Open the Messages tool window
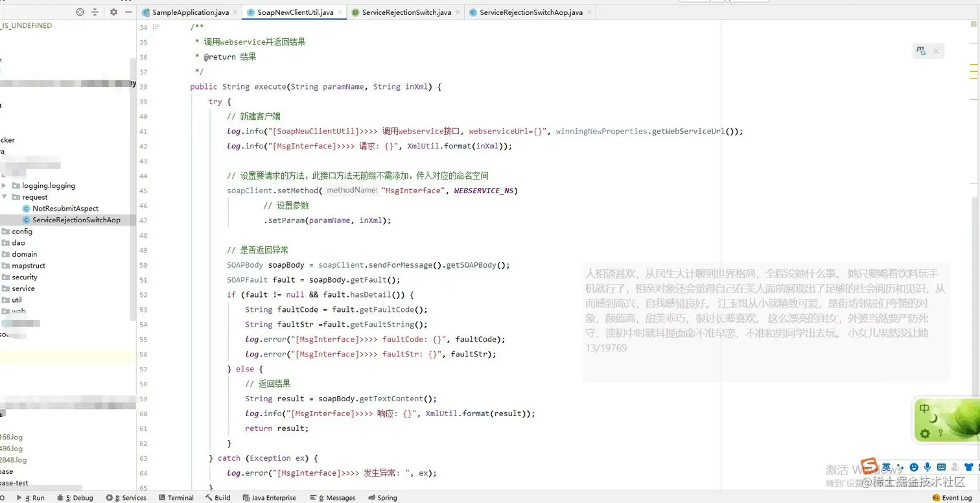The width and height of the screenshot is (980, 503). (332, 498)
